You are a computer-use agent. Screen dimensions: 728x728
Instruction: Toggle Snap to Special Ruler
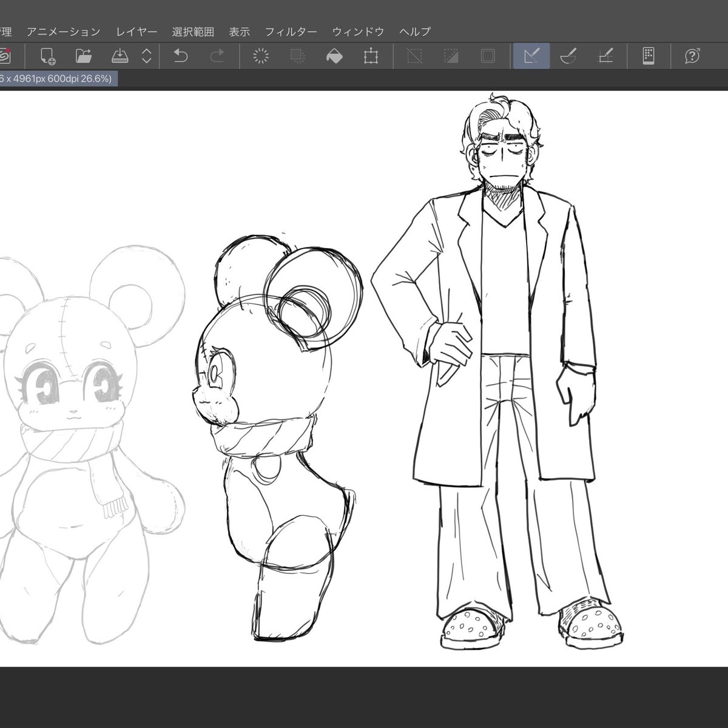pyautogui.click(x=568, y=56)
